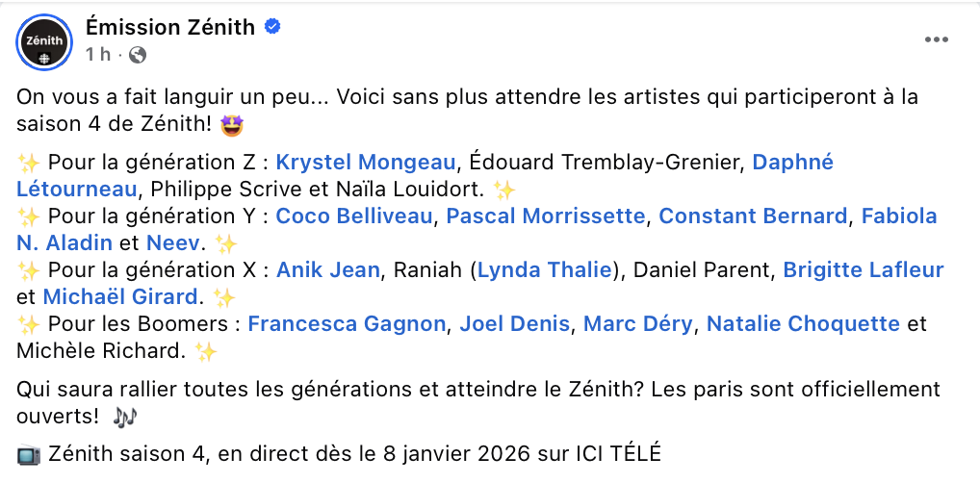Screen dimensions: 980x483
Task: Open the three-dots post options menu
Action: click(x=937, y=39)
